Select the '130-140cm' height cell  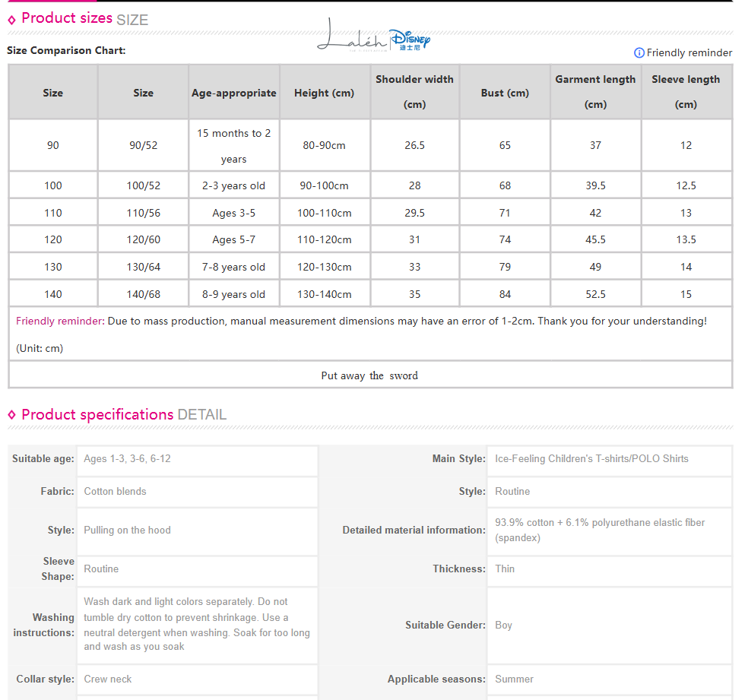pos(325,294)
